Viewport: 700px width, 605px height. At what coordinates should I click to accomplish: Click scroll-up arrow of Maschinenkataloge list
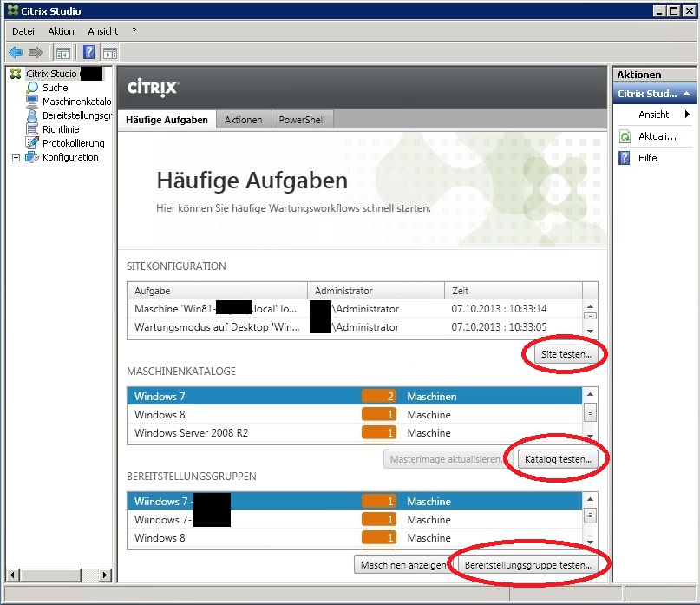pyautogui.click(x=590, y=394)
